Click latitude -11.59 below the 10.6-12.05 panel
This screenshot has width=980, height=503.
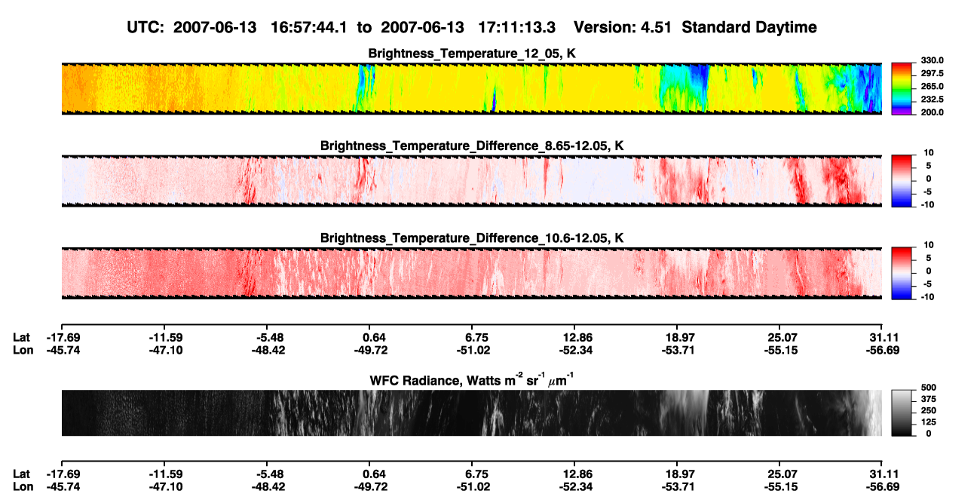coord(166,338)
